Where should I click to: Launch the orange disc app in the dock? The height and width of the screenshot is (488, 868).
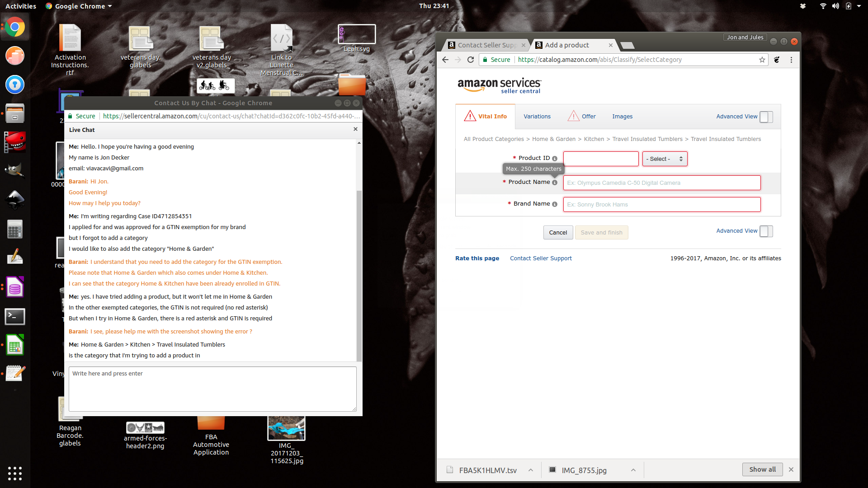(15, 56)
